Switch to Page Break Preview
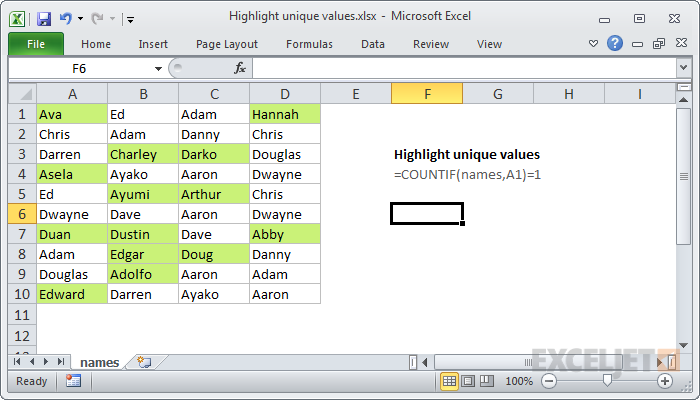The image size is (700, 400). (x=487, y=381)
